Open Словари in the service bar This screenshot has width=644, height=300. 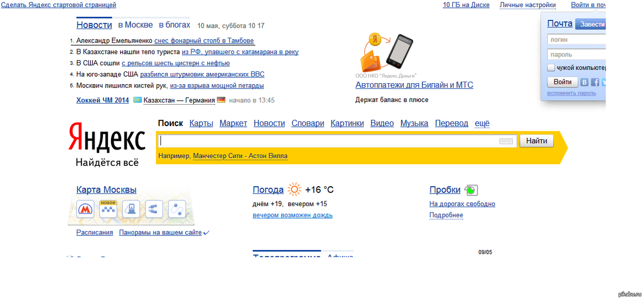click(308, 123)
